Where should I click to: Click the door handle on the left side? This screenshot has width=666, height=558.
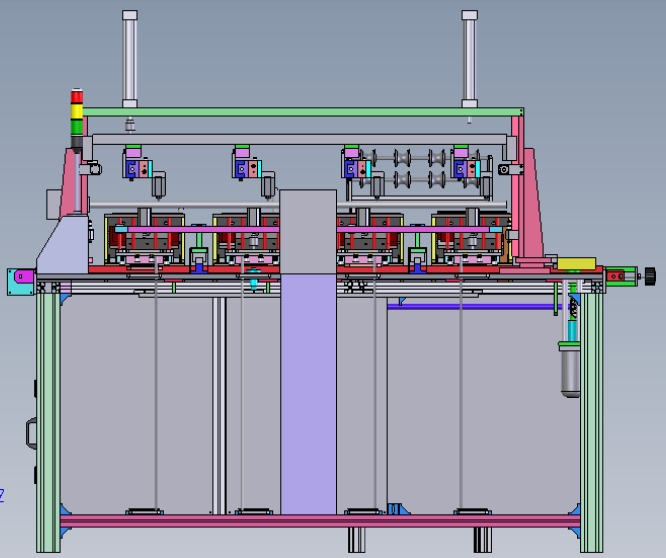[31, 433]
